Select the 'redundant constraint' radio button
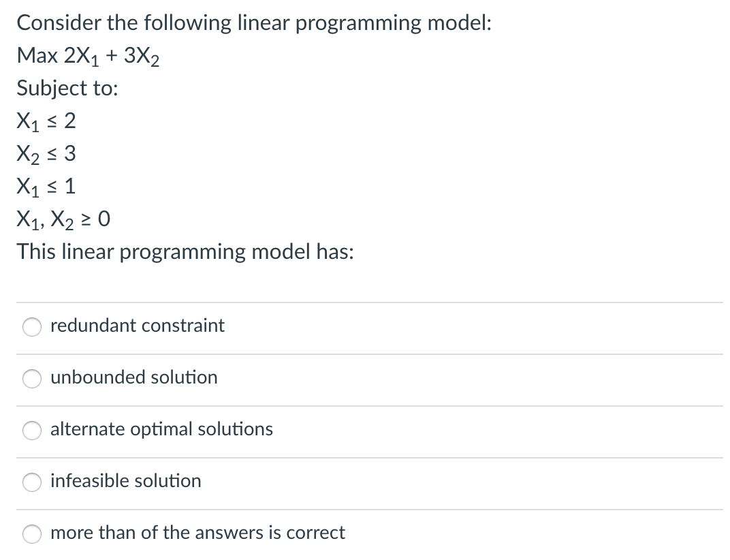The image size is (730, 560). point(32,326)
